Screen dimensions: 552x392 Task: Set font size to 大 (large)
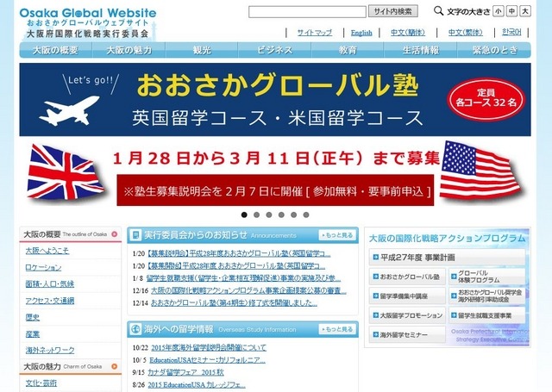(x=525, y=11)
